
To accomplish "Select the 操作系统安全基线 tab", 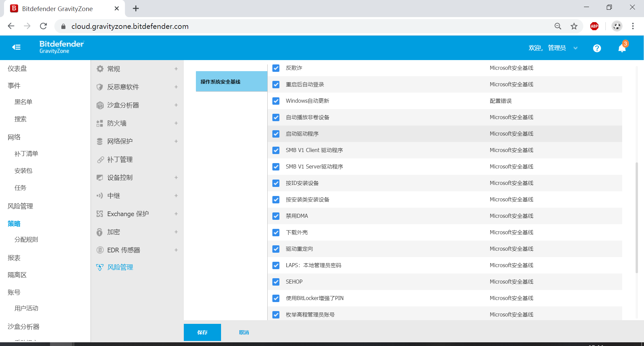I will [x=231, y=82].
